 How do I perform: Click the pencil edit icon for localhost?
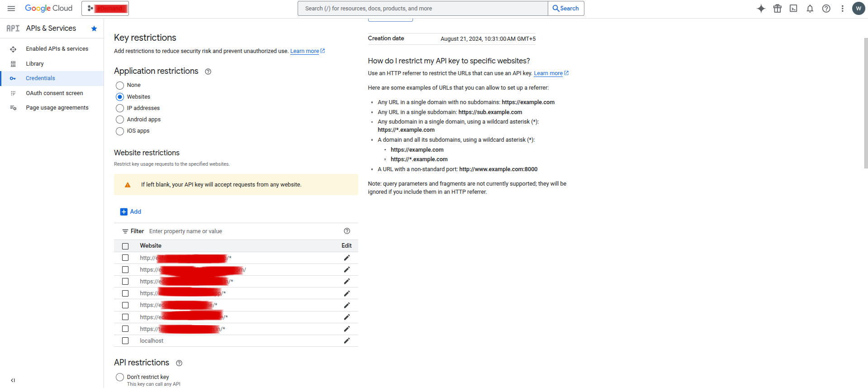346,341
